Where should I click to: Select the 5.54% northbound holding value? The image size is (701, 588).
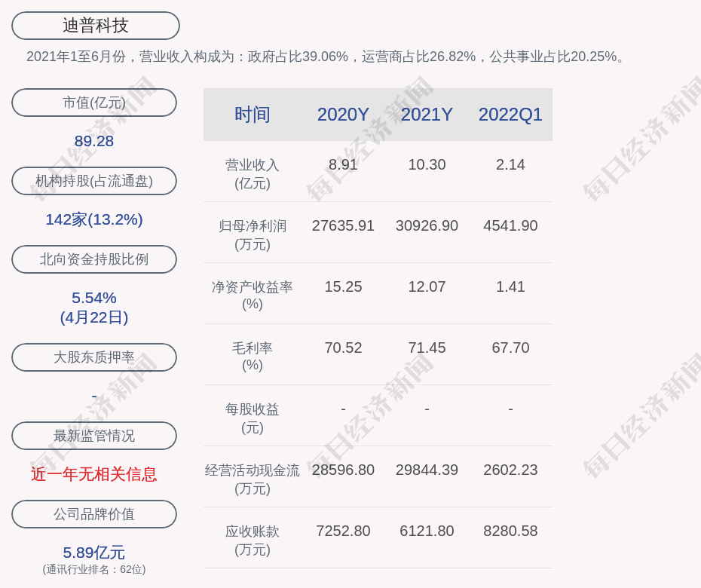point(94,298)
